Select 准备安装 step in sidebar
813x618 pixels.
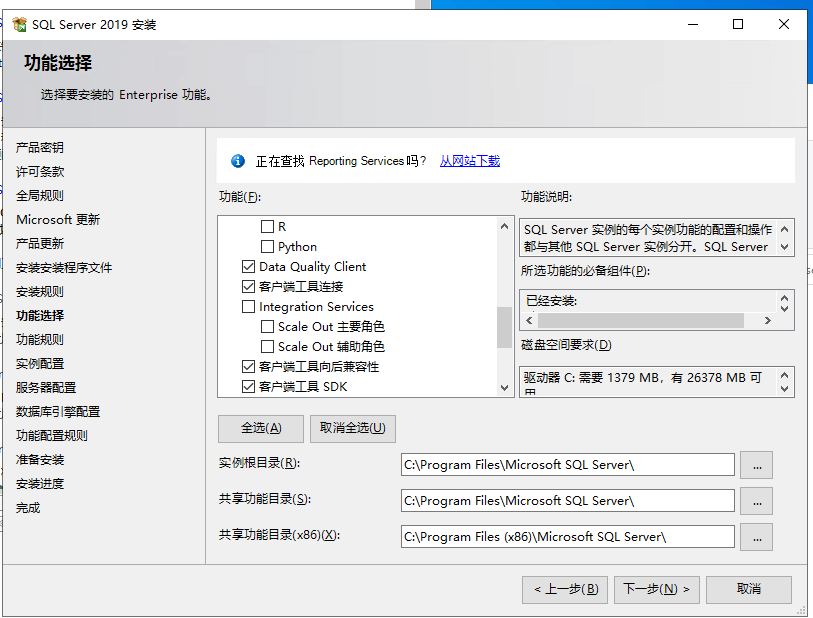(x=40, y=460)
